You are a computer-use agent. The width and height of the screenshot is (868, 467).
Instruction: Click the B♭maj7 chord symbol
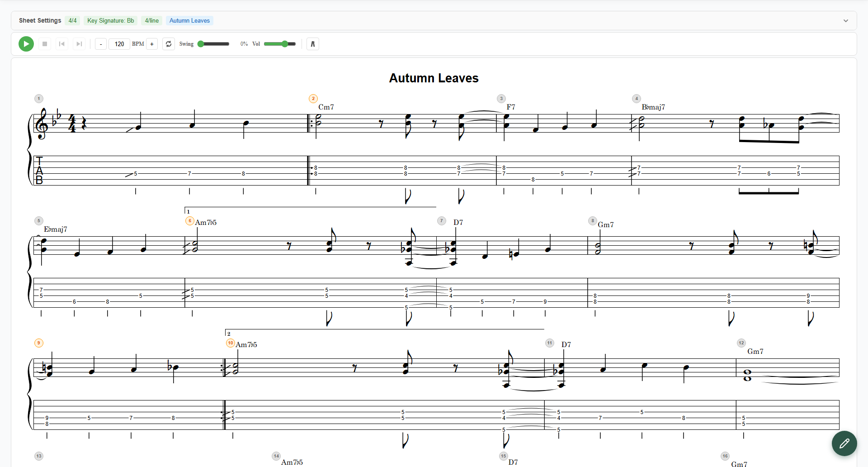653,107
